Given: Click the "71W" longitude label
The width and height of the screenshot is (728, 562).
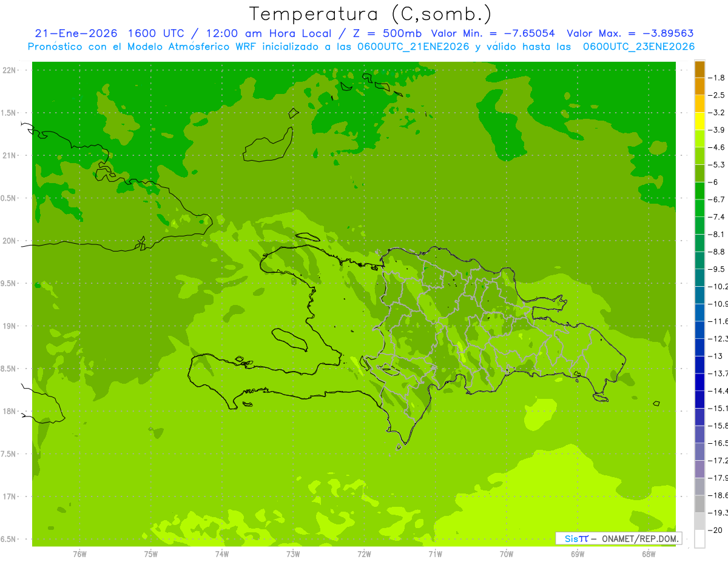Looking at the screenshot, I should [435, 554].
